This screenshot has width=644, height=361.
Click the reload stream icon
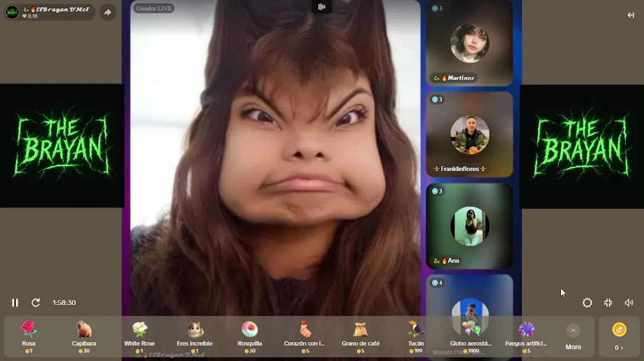pyautogui.click(x=36, y=303)
